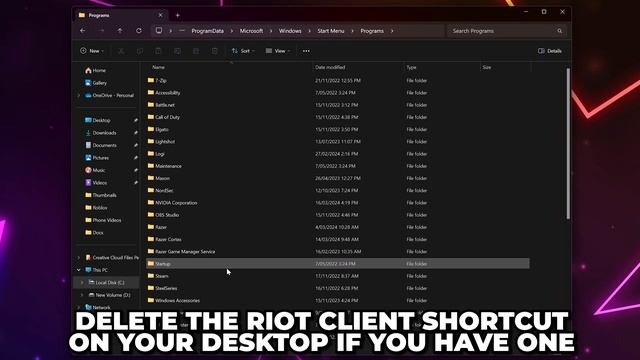Image resolution: width=640 pixels, height=360 pixels.
Task: Select OneDrive - Personal in sidebar
Action: [x=109, y=96]
